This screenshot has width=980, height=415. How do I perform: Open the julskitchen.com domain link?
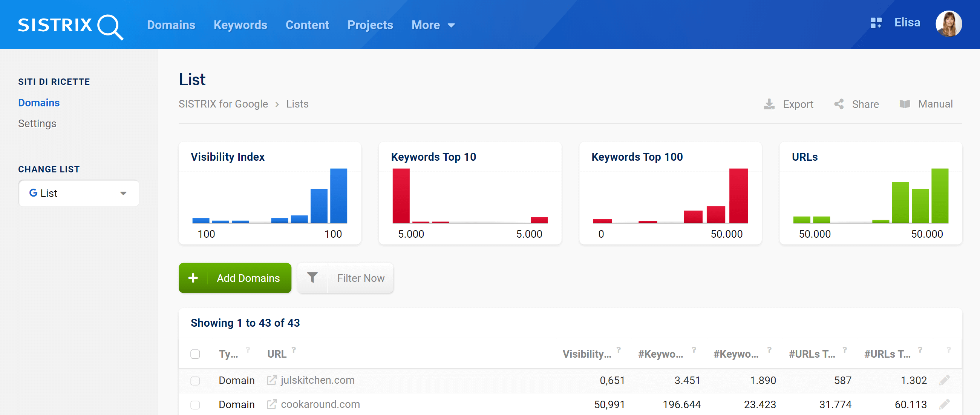318,380
